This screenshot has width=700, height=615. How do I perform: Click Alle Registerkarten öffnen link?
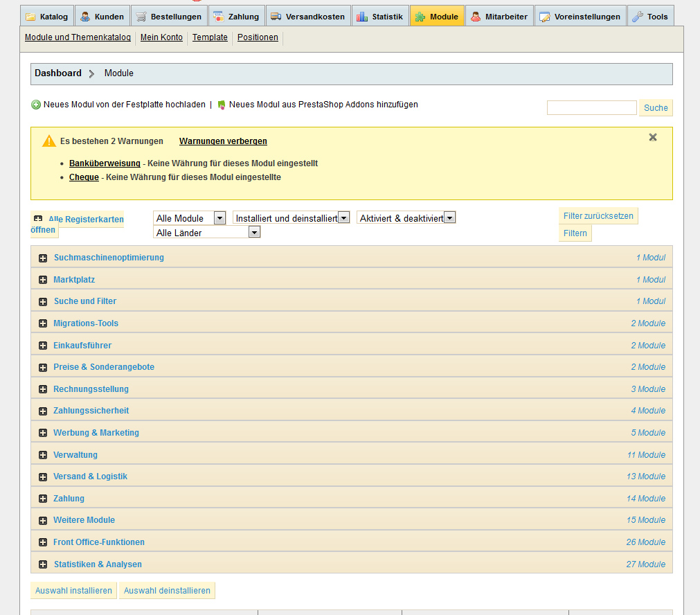pos(86,220)
